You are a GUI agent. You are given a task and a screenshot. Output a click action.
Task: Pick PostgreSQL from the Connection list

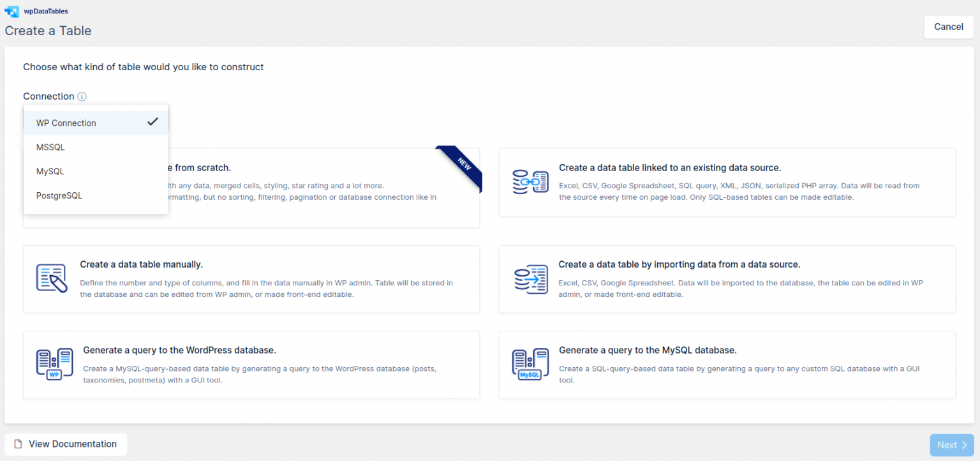[x=59, y=195]
